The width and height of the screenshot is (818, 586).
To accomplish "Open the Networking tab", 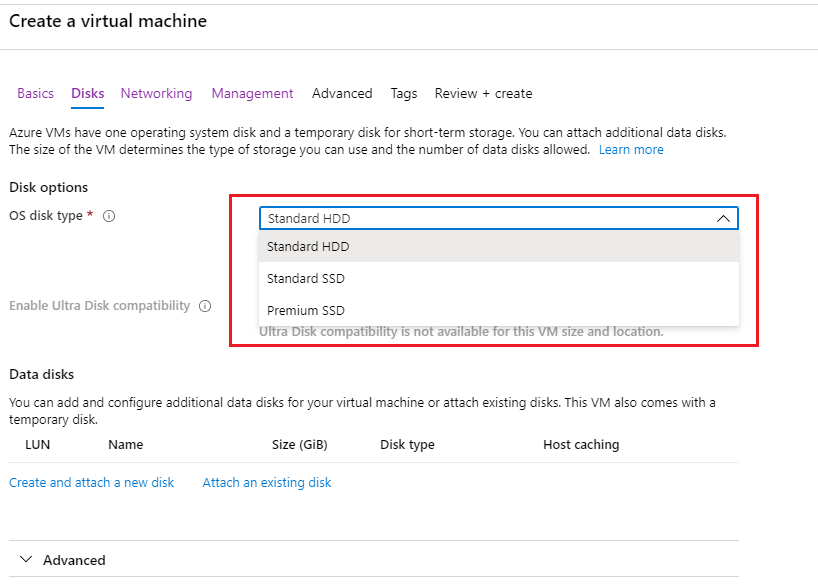I will pos(156,93).
